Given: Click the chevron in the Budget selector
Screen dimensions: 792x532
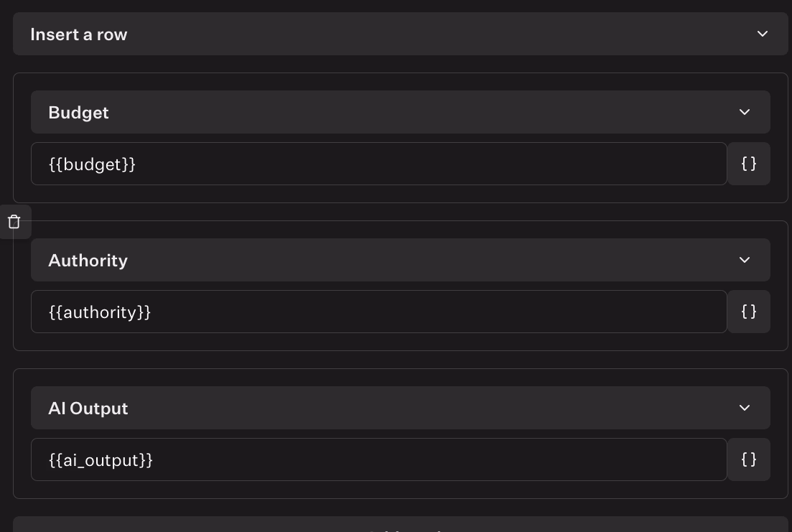Looking at the screenshot, I should [745, 112].
